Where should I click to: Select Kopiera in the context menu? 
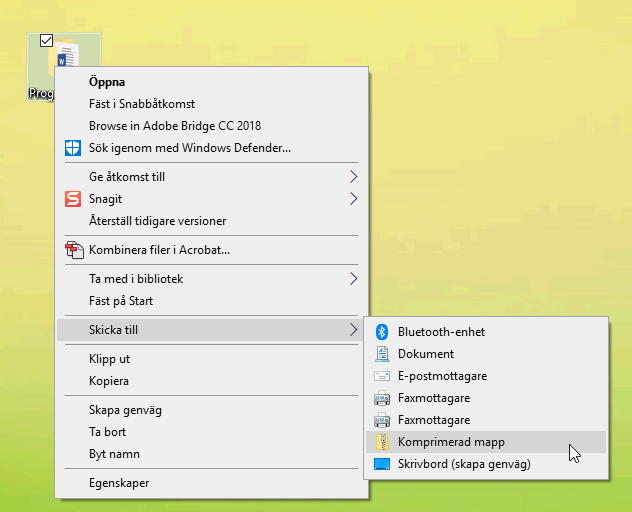[x=109, y=381]
